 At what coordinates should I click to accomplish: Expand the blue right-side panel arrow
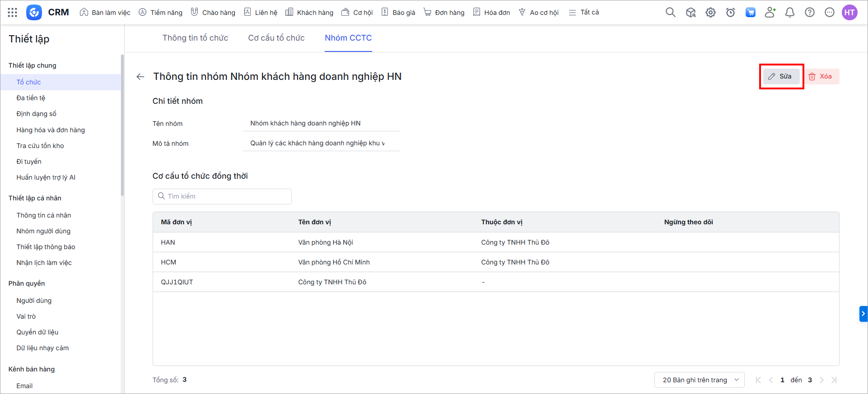[x=863, y=314]
